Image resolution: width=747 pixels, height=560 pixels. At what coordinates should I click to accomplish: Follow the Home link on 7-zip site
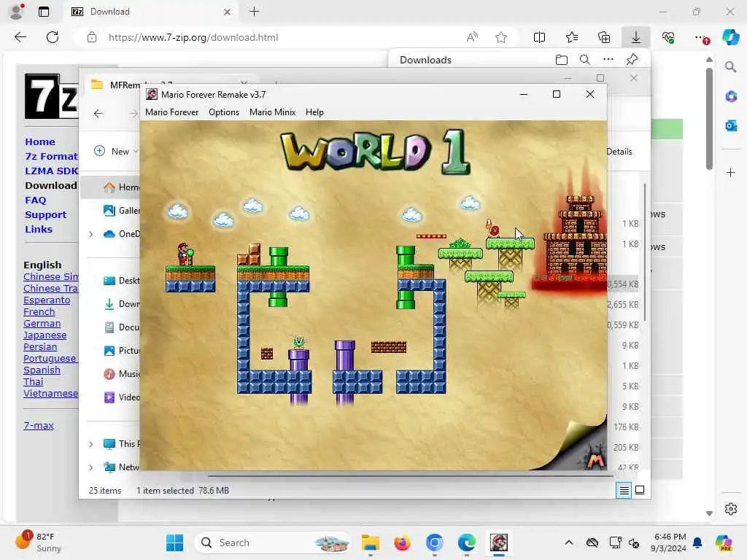pos(40,141)
